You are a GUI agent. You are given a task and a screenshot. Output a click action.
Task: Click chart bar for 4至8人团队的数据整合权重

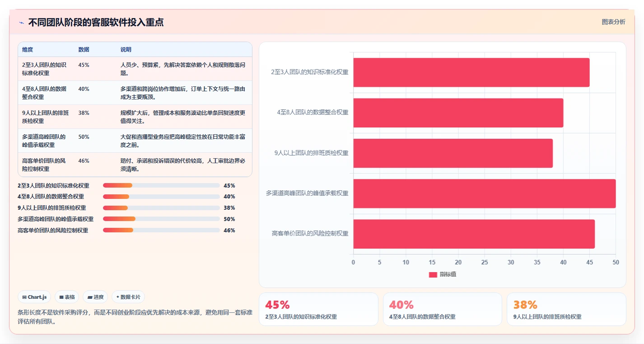pyautogui.click(x=458, y=113)
